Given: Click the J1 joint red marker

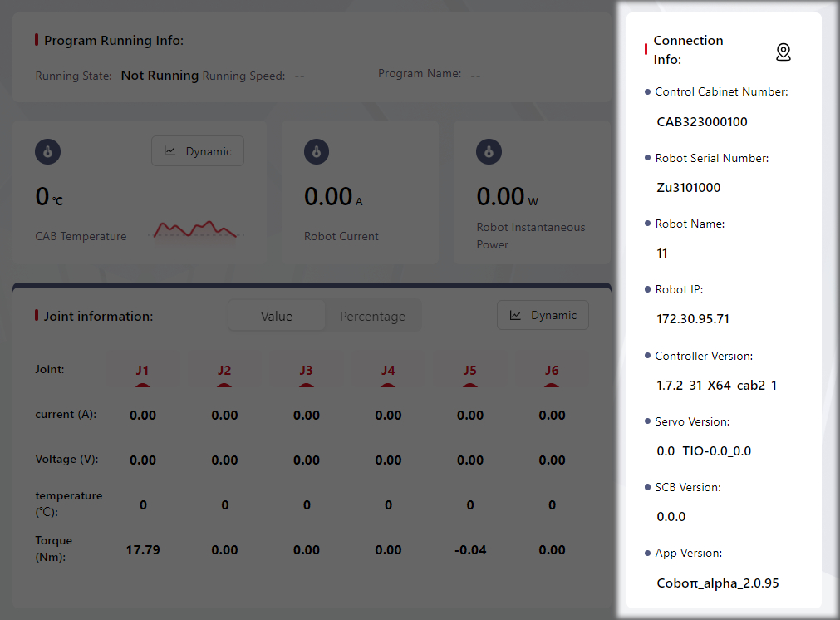Looking at the screenshot, I should tap(143, 385).
